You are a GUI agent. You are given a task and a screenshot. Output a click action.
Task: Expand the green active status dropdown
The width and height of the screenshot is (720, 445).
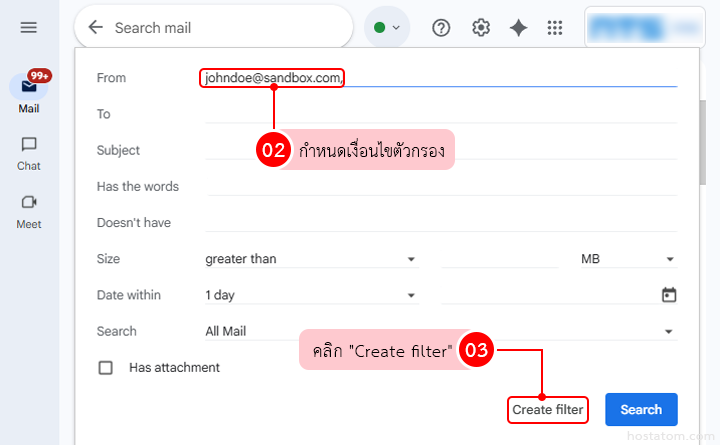tap(387, 28)
